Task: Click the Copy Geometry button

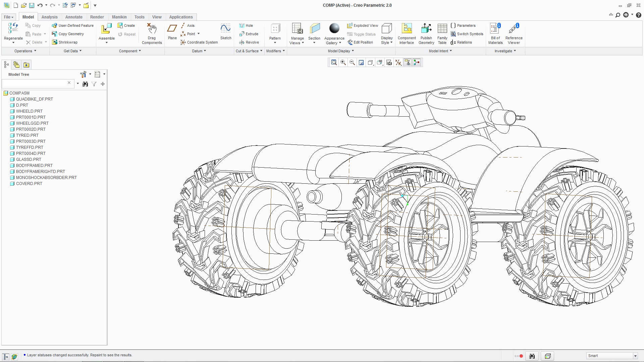Action: click(68, 34)
